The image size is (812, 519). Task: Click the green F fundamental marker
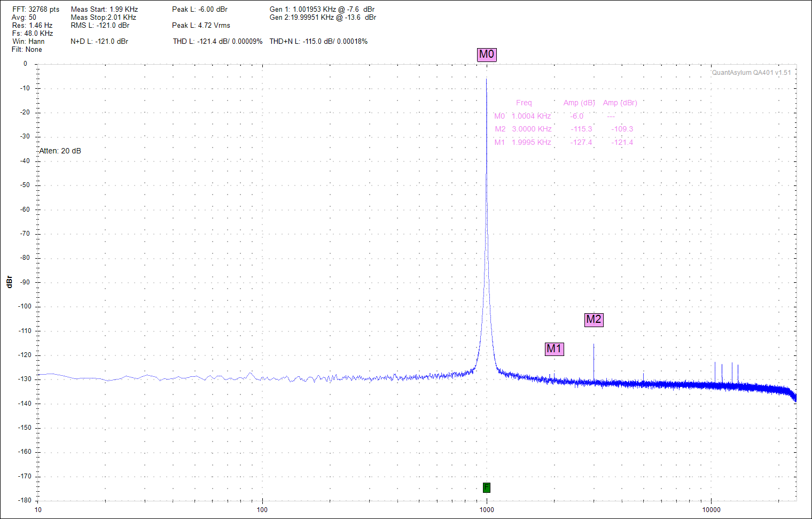tap(486, 487)
